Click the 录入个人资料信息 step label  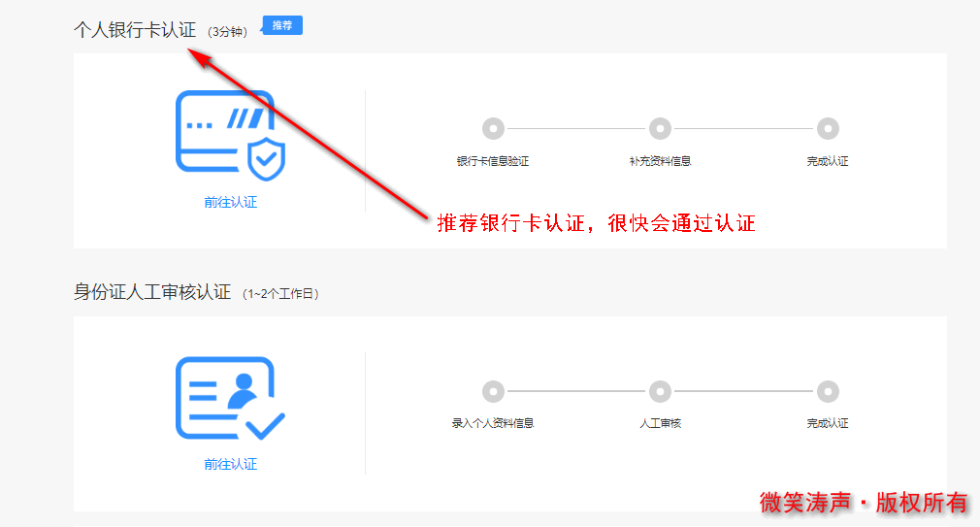click(493, 423)
